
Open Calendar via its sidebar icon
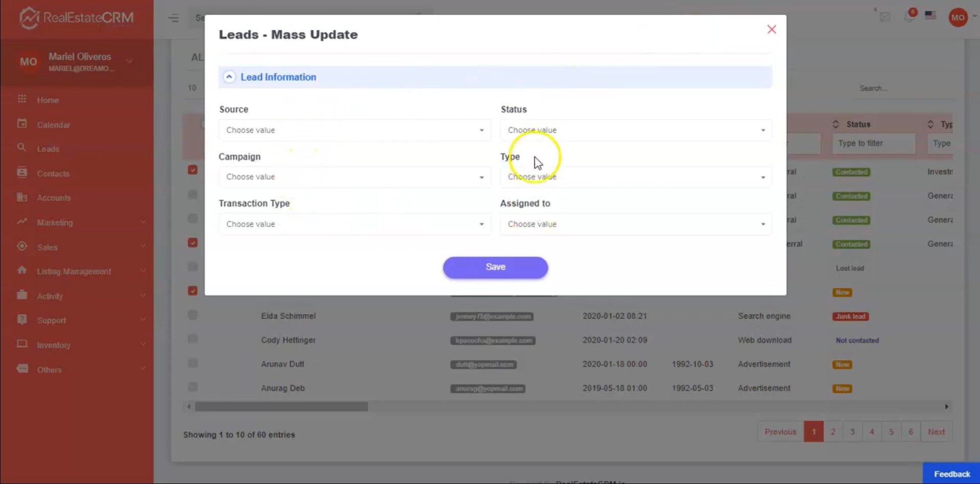click(x=21, y=124)
